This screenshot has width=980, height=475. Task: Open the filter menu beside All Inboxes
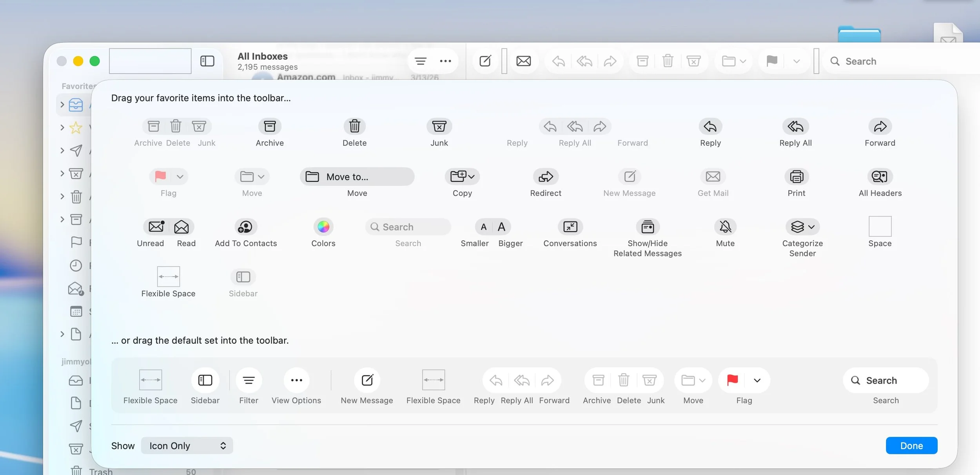pos(421,61)
